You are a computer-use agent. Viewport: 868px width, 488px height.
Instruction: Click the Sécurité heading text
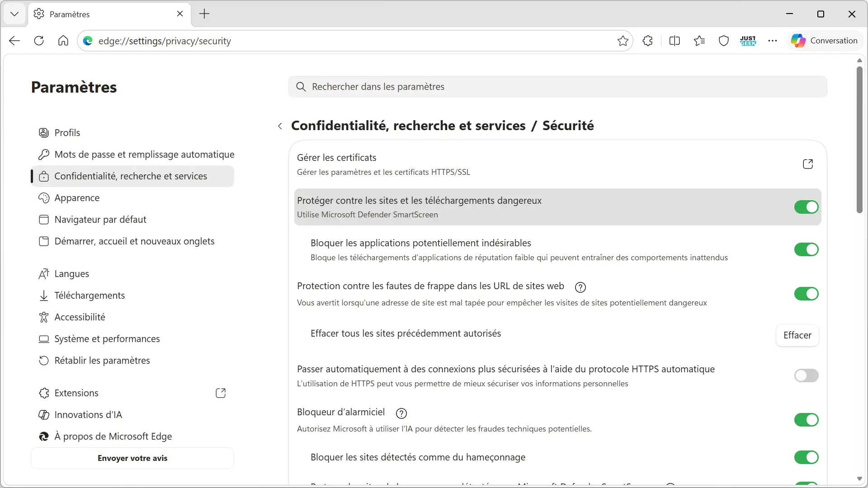pyautogui.click(x=568, y=126)
